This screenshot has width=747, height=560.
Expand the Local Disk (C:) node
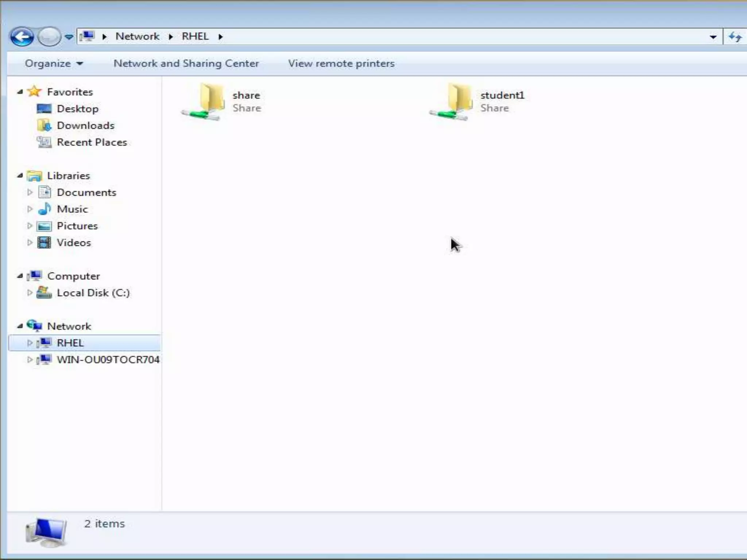pos(30,292)
